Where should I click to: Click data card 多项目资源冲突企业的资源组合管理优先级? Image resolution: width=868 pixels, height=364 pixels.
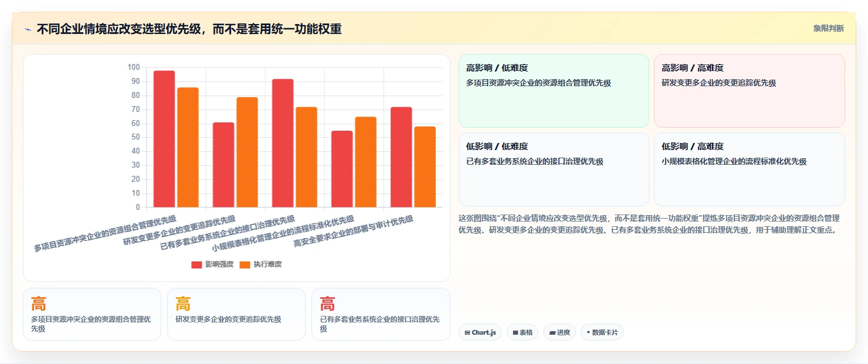[x=92, y=314]
